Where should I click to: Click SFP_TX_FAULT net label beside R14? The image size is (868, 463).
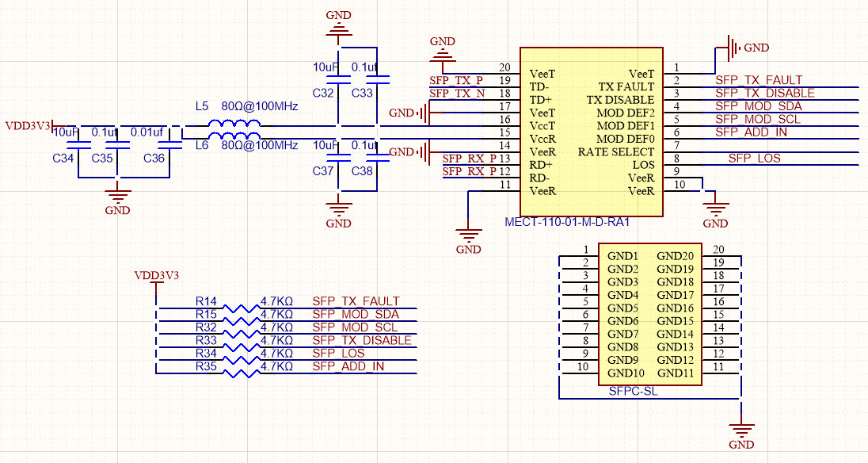(x=356, y=301)
